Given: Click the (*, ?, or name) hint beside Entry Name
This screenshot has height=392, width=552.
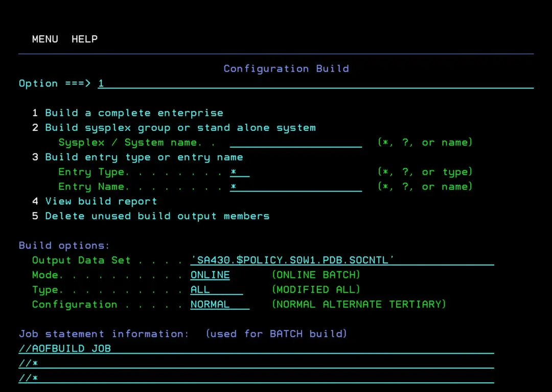Looking at the screenshot, I should tap(425, 187).
